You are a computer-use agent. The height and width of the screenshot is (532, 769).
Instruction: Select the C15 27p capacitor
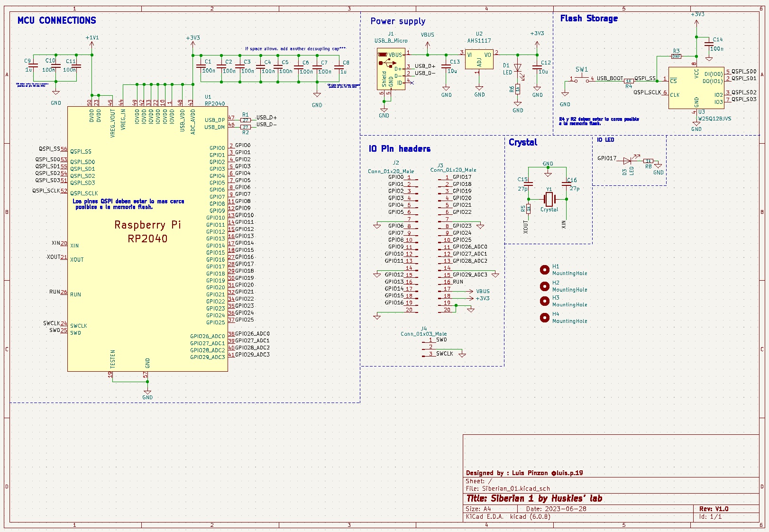[x=528, y=184]
